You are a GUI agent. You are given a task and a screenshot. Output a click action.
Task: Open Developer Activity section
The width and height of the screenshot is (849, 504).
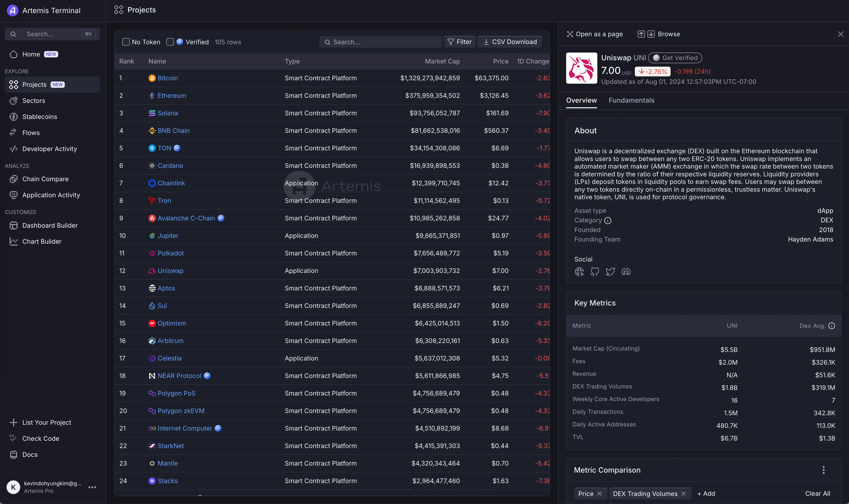point(52,149)
